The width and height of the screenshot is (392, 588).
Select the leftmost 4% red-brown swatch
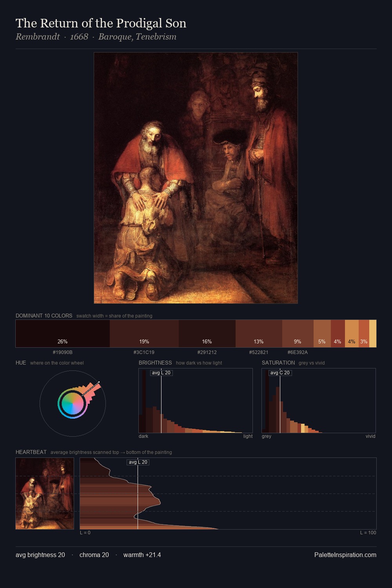pos(338,334)
